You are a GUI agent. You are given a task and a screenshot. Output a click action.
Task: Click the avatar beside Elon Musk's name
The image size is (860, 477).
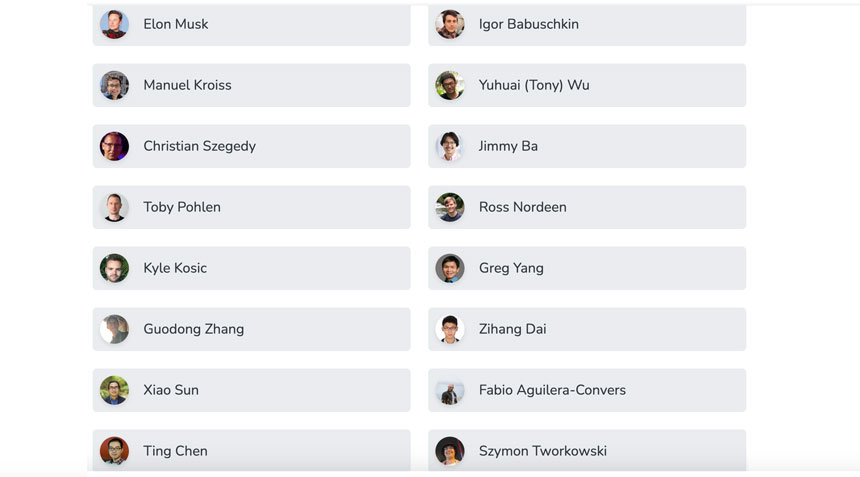pyautogui.click(x=114, y=24)
